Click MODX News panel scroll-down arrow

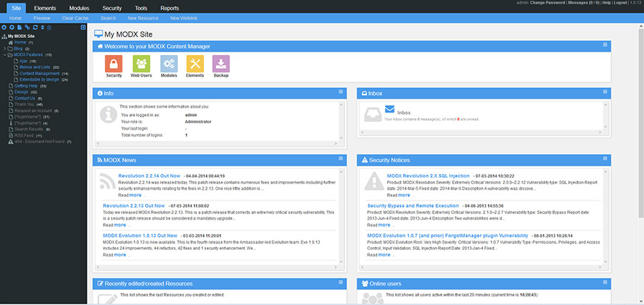(341, 261)
